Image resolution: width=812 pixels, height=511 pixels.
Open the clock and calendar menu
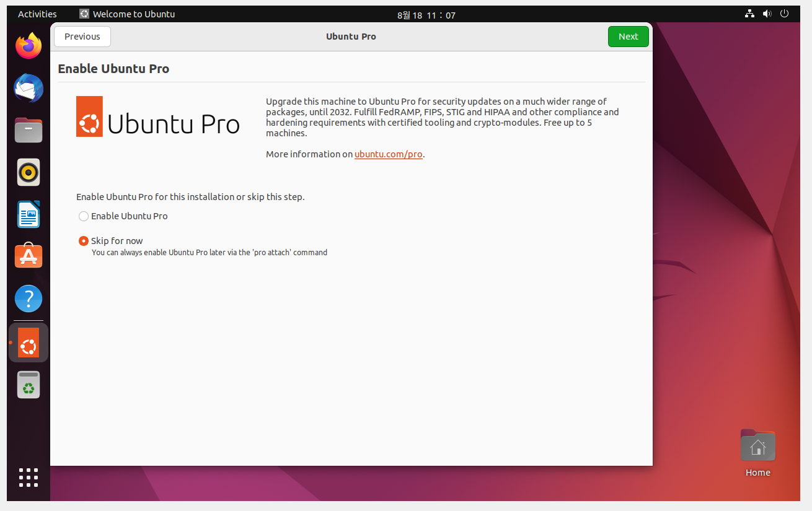(426, 15)
